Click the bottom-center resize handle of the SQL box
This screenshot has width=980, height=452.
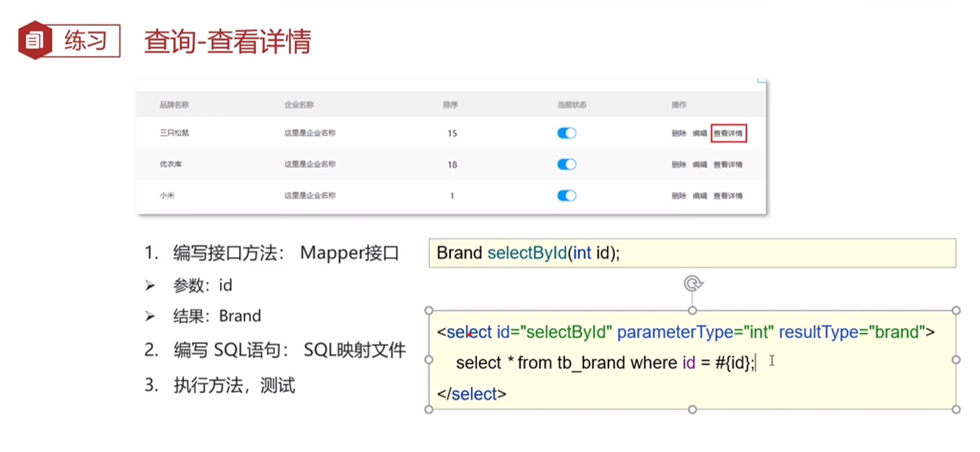tap(692, 409)
